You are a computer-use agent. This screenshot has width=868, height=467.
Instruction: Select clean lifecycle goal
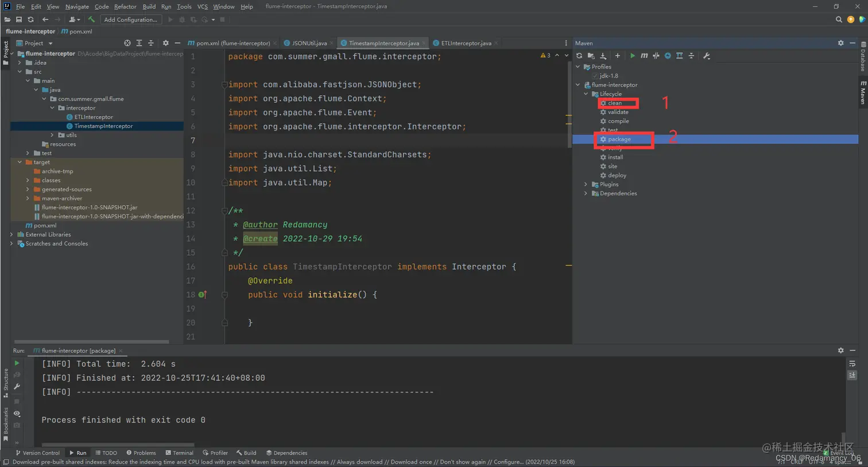615,103
